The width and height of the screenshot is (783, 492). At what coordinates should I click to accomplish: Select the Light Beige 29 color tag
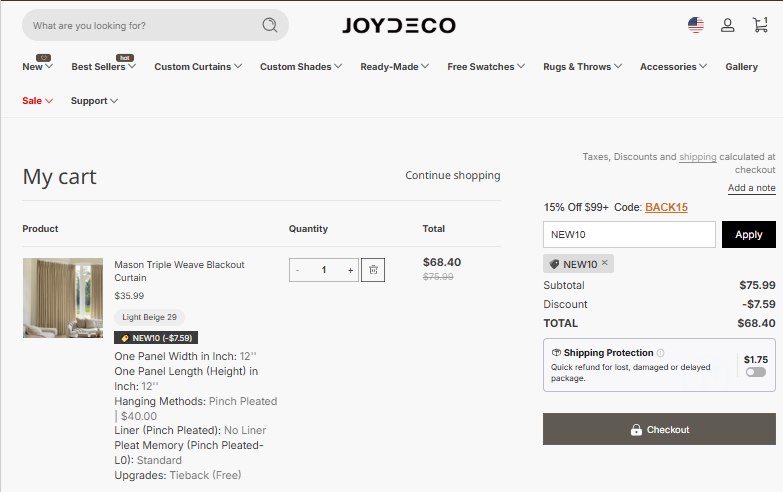click(x=149, y=317)
